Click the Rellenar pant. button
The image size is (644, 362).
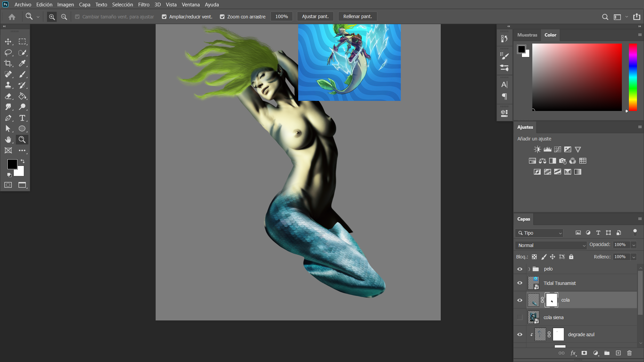click(358, 17)
